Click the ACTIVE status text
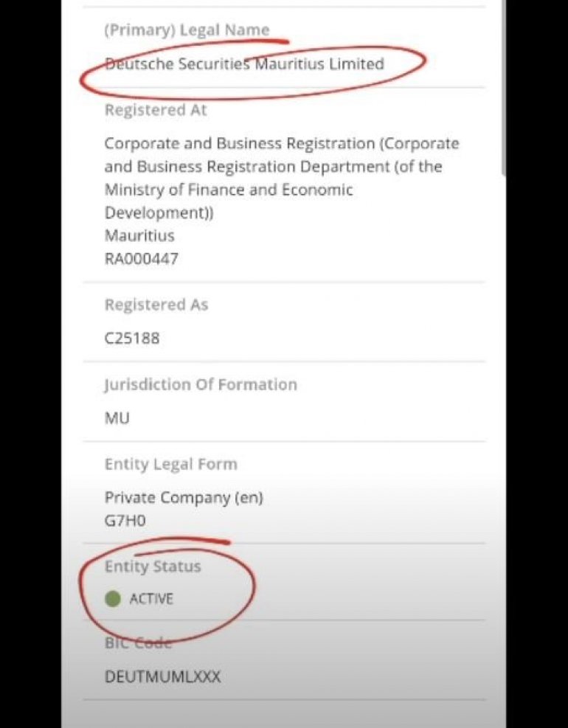The width and height of the screenshot is (568, 728). (x=151, y=599)
